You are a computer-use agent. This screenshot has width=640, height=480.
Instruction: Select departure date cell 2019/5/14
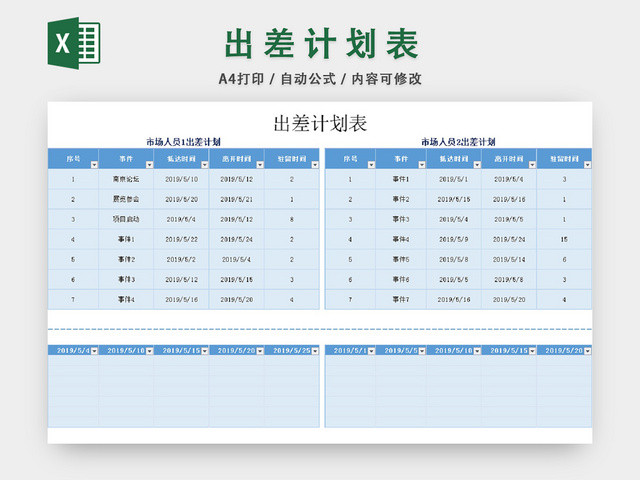(x=509, y=259)
